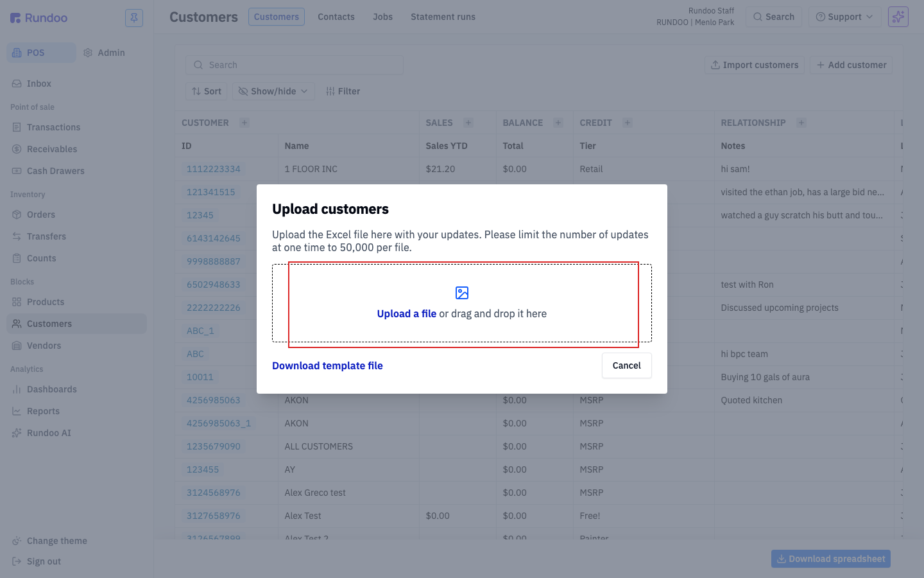The height and width of the screenshot is (578, 924).
Task: Switch to the POS mode tab
Action: pyautogui.click(x=41, y=53)
